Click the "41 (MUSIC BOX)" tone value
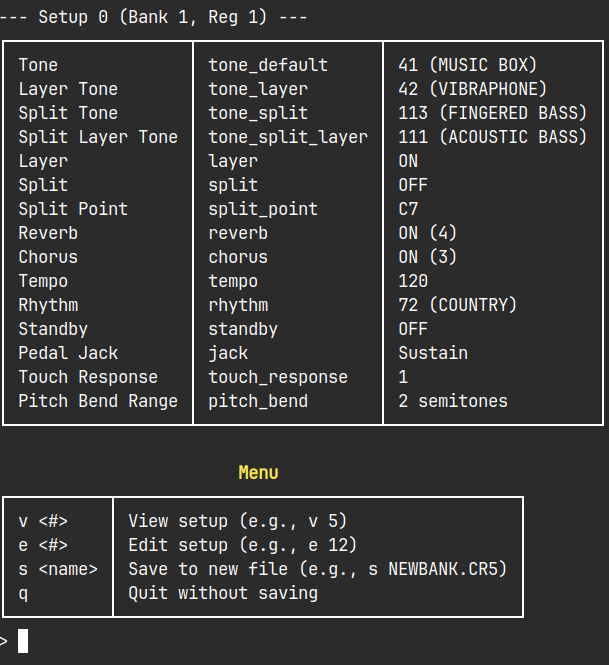Viewport: 609px width, 665px height. 468,65
